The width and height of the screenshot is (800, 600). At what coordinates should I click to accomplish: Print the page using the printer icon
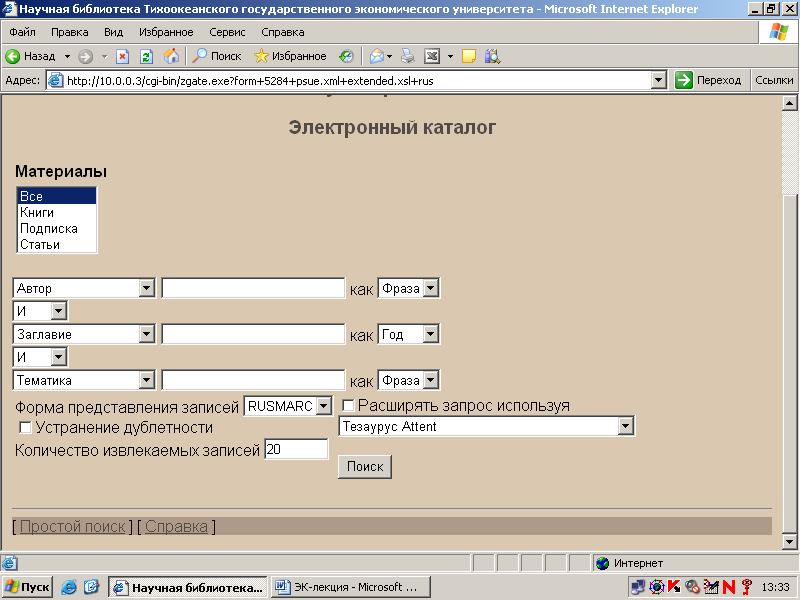(x=408, y=56)
